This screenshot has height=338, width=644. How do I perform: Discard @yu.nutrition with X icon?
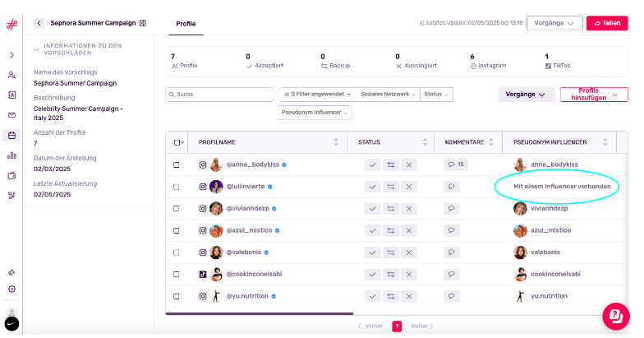click(x=409, y=296)
